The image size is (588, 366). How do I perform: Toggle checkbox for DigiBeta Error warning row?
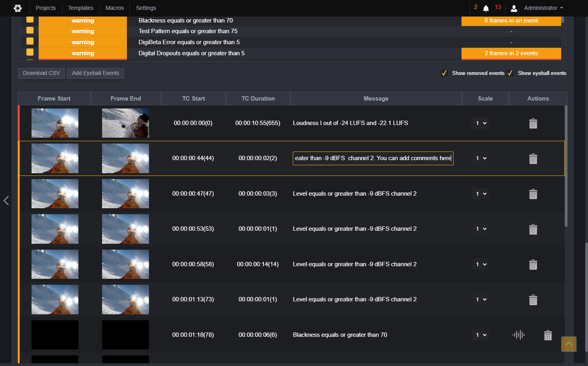point(30,41)
